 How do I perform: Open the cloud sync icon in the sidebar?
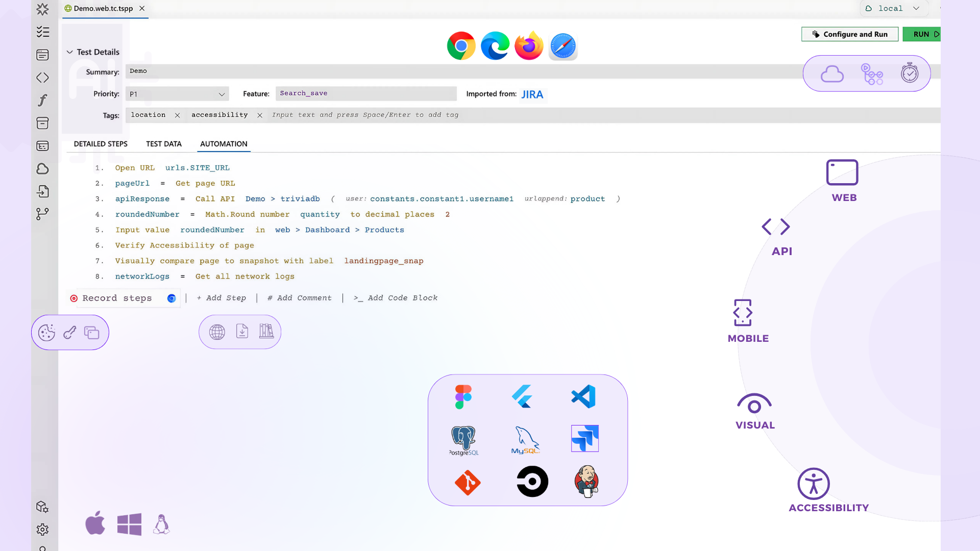point(43,168)
